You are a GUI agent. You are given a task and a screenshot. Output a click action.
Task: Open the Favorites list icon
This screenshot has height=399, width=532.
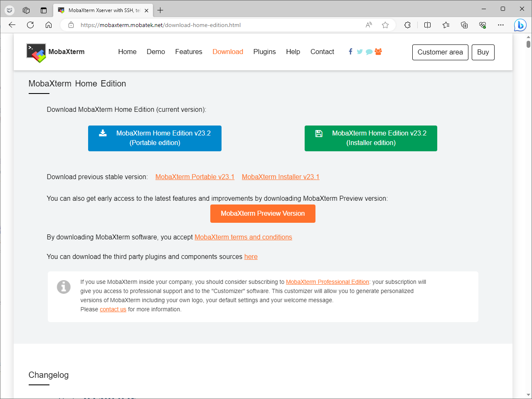[446, 25]
